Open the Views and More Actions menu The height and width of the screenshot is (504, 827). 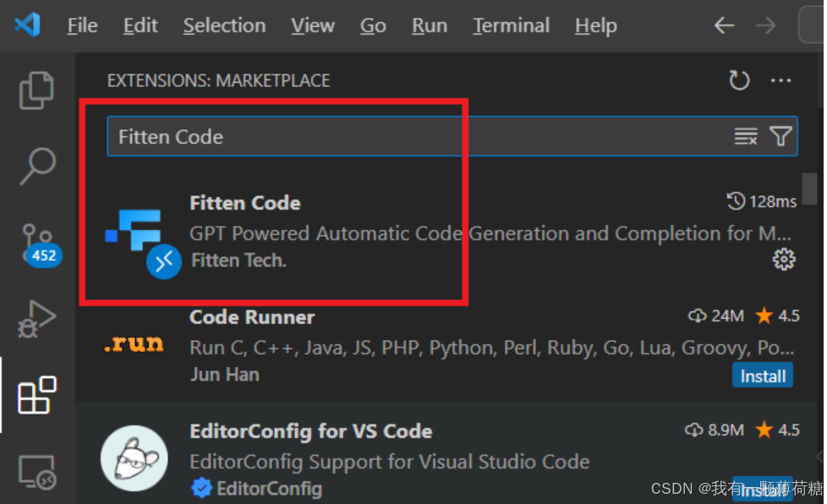point(780,80)
